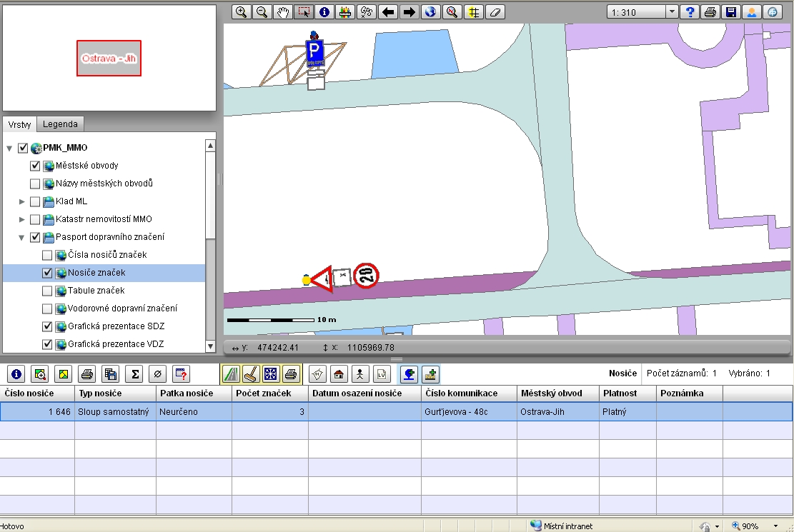
Task: Click the floppy disk save icon
Action: click(730, 12)
